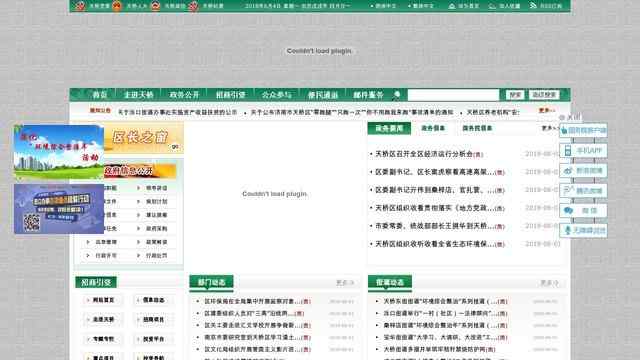Open news 区环保局在全局集中开展监察
This screenshot has height=360, width=640.
252,301
